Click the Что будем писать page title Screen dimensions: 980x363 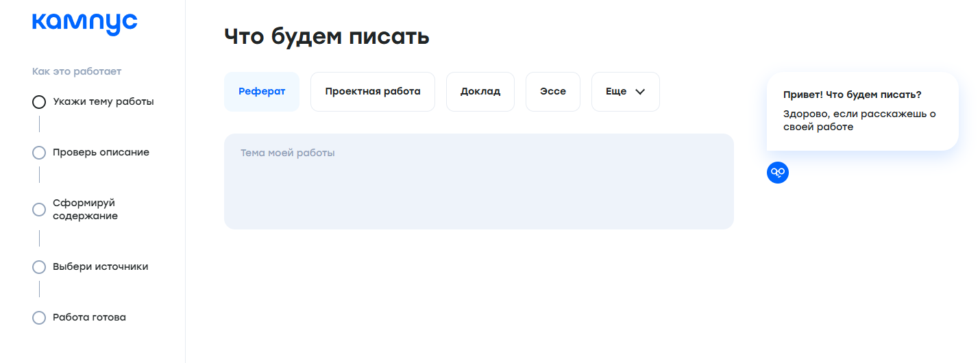[327, 36]
